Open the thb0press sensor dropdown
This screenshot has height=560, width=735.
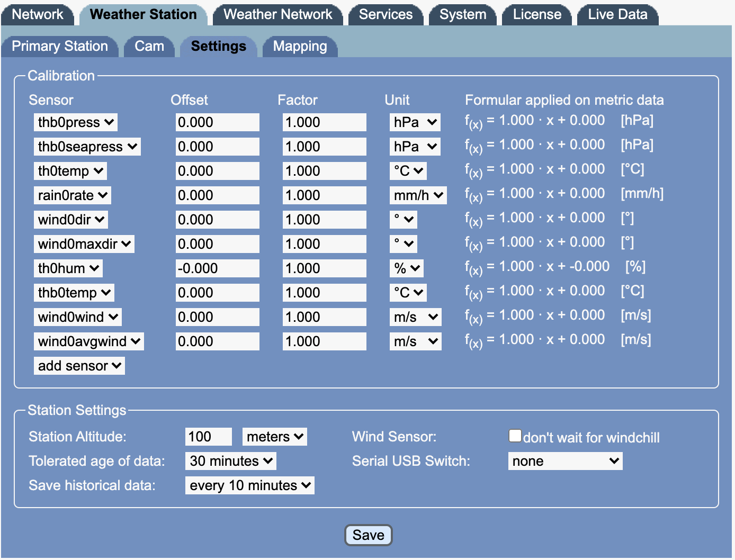76,122
